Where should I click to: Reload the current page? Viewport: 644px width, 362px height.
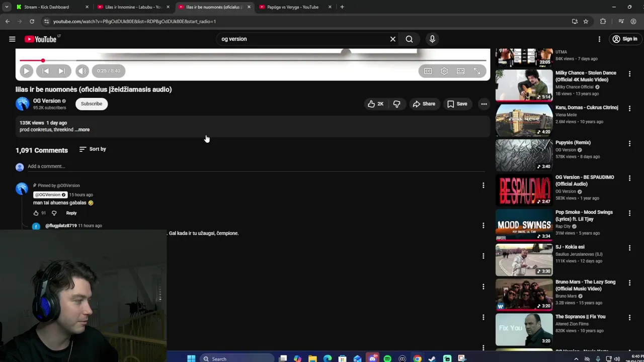point(32,22)
